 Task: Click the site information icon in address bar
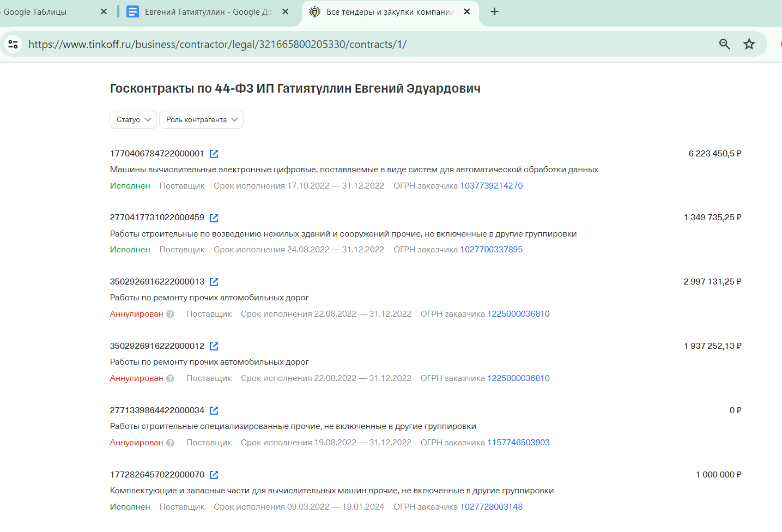(13, 44)
